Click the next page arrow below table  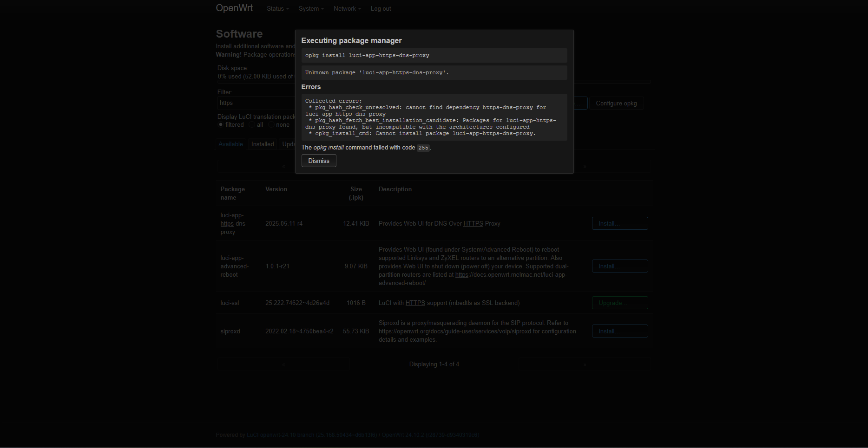pos(585,364)
